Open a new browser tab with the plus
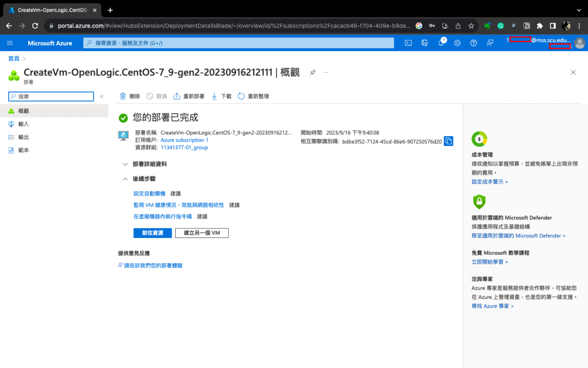 pyautogui.click(x=110, y=10)
